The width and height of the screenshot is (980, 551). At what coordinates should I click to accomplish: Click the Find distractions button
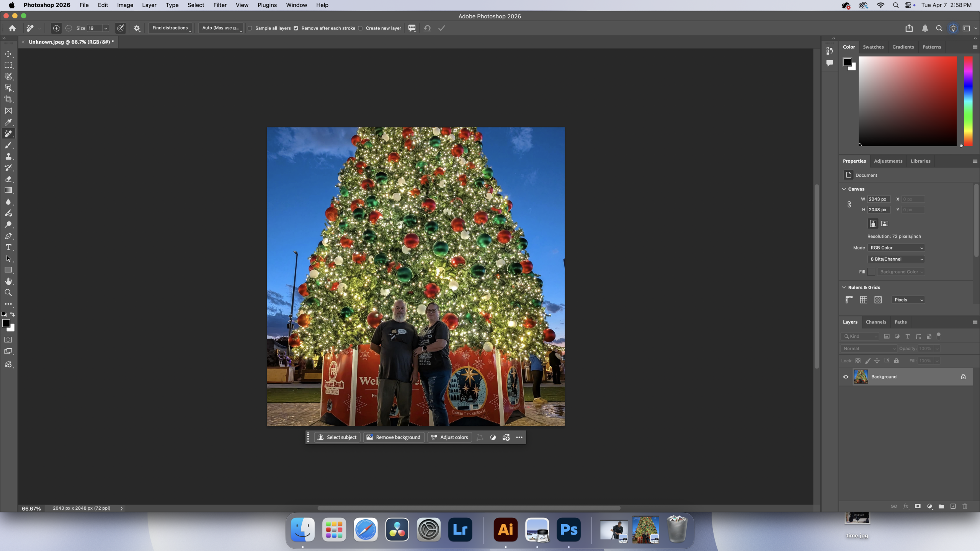pos(170,28)
